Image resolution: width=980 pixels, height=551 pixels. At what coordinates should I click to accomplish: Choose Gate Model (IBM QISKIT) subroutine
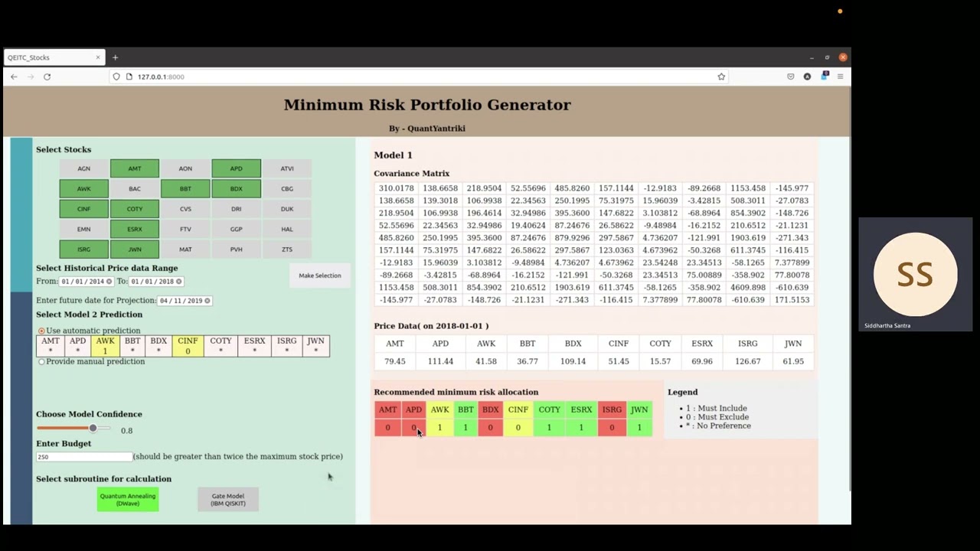pos(228,499)
